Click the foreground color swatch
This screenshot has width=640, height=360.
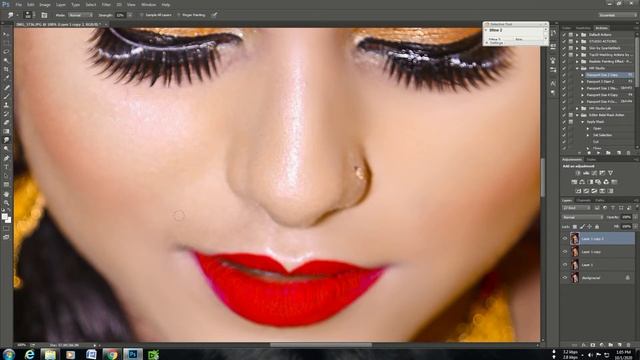(x=4, y=217)
